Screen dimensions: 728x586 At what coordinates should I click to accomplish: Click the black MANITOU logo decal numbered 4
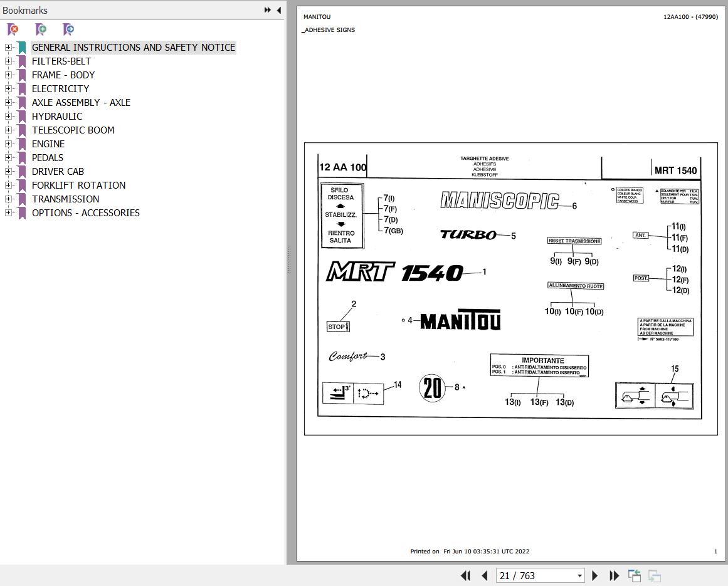(460, 320)
